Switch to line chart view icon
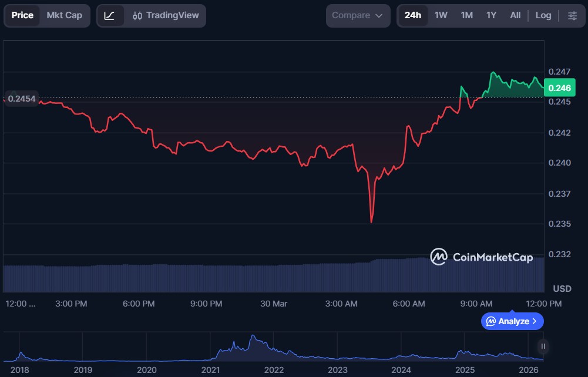Image resolution: width=588 pixels, height=377 pixels. [x=109, y=15]
